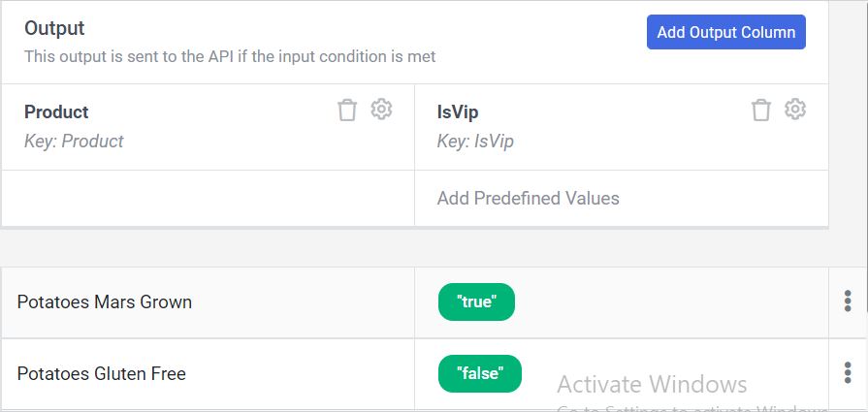The width and height of the screenshot is (868, 412).
Task: Click the output description text
Action: point(230,56)
